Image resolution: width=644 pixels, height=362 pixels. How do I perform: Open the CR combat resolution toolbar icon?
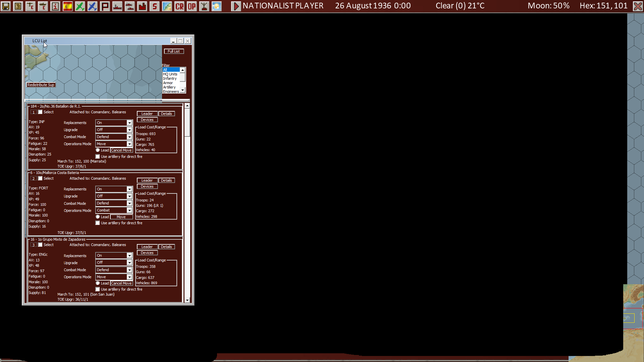pyautogui.click(x=179, y=6)
